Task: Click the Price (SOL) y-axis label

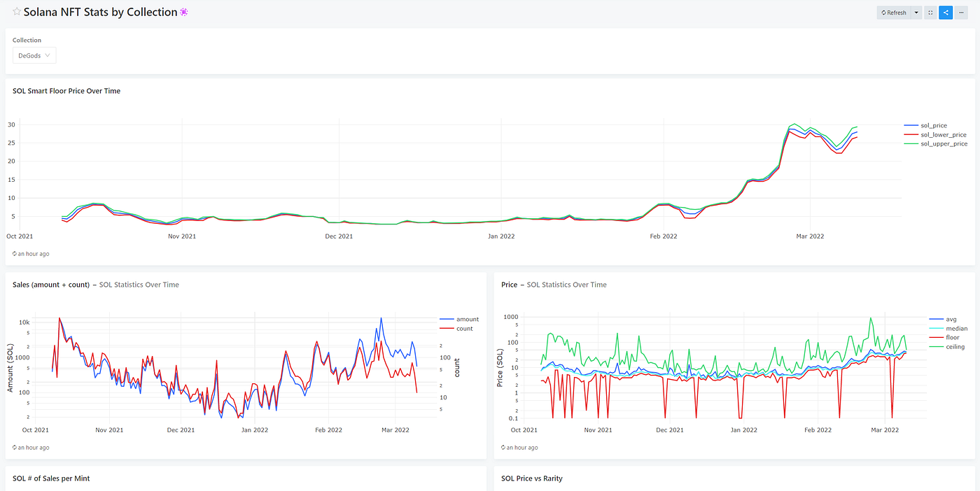Action: pos(500,368)
